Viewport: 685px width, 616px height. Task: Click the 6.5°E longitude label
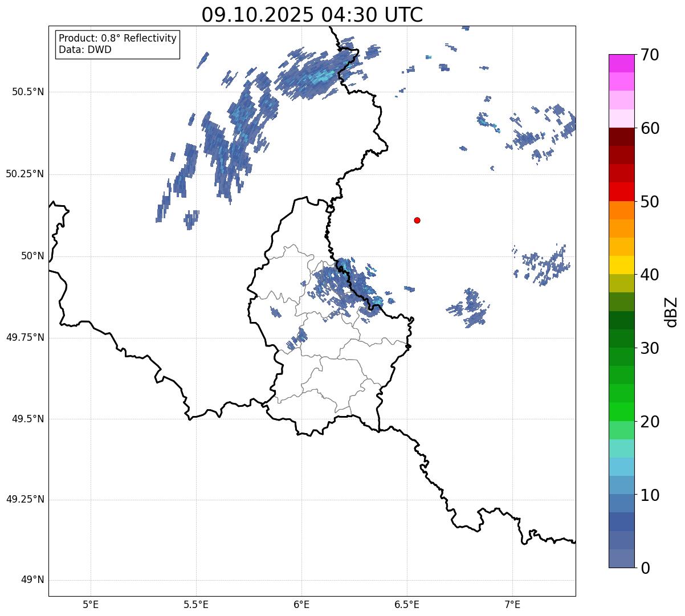(407, 604)
